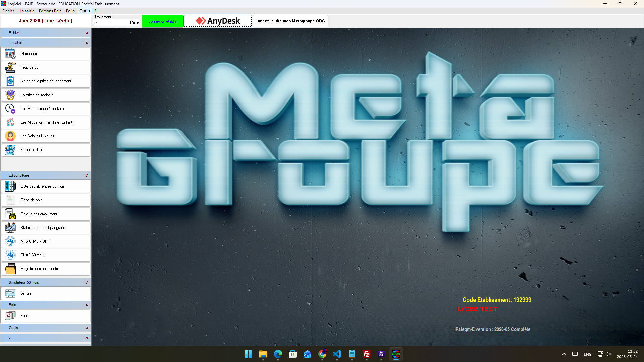This screenshot has height=362, width=644.
Task: Click the Folio documents icon
Action: click(10, 316)
